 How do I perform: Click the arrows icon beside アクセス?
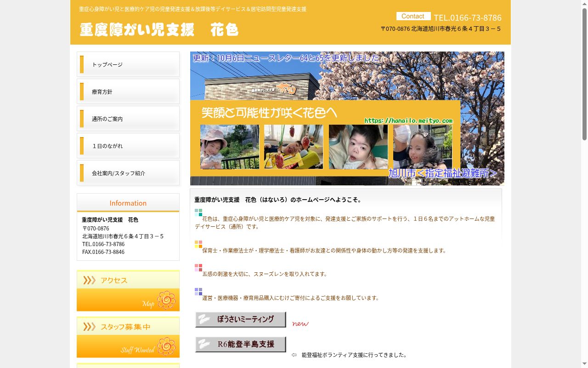click(89, 280)
